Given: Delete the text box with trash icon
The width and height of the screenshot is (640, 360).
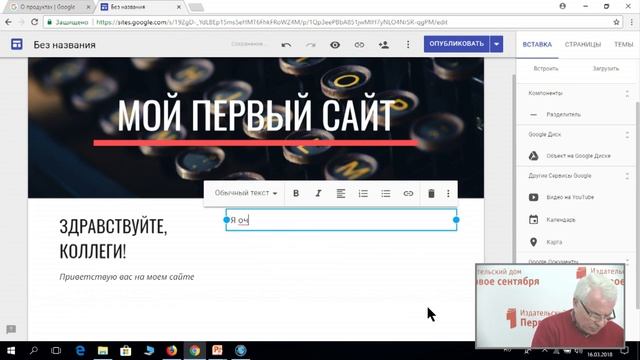Looking at the screenshot, I should coord(431,193).
